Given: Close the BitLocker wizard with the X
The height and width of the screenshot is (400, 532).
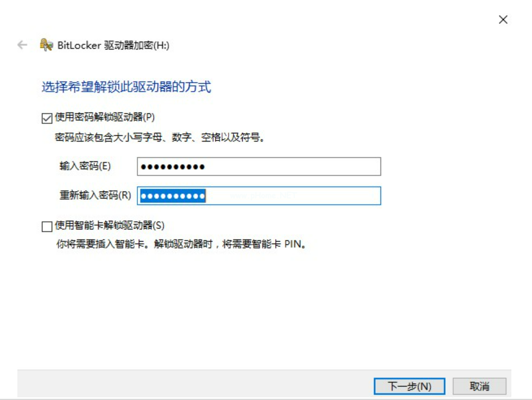Looking at the screenshot, I should pyautogui.click(x=503, y=20).
